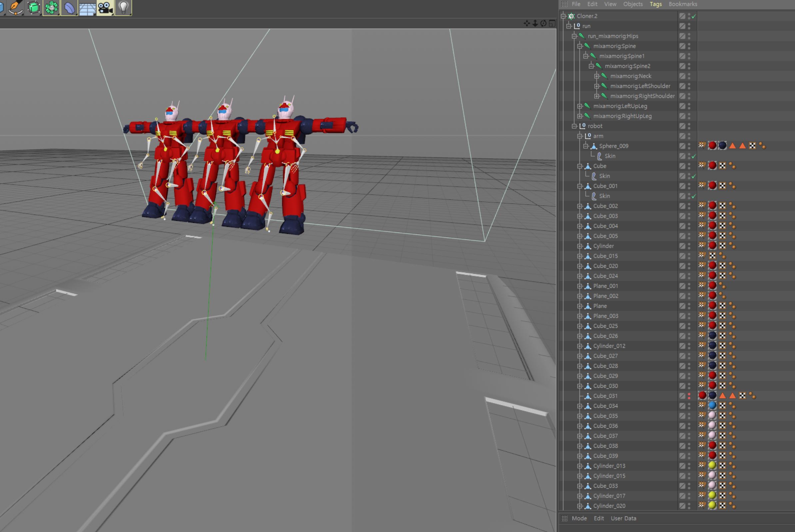Toggle the Skin checkmark under Sphere_009
Screen dimensions: 795x532
[x=694, y=157]
